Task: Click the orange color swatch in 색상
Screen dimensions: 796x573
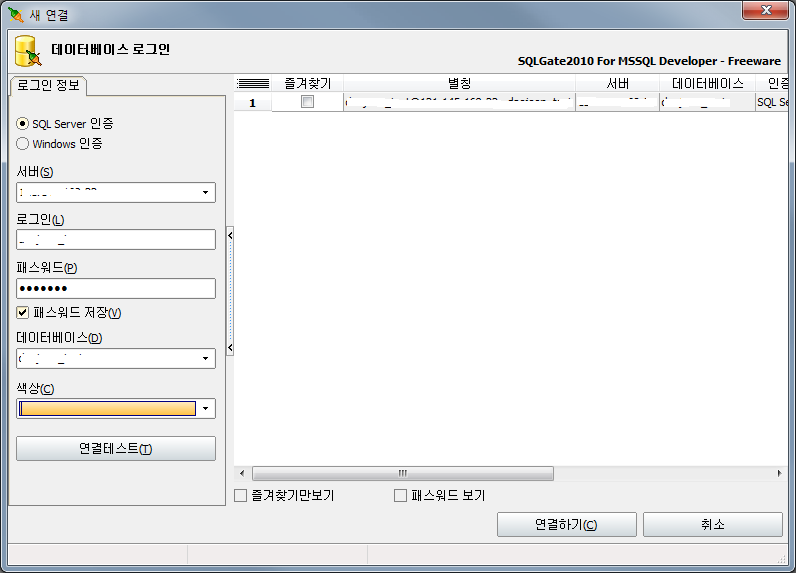Action: (x=107, y=409)
